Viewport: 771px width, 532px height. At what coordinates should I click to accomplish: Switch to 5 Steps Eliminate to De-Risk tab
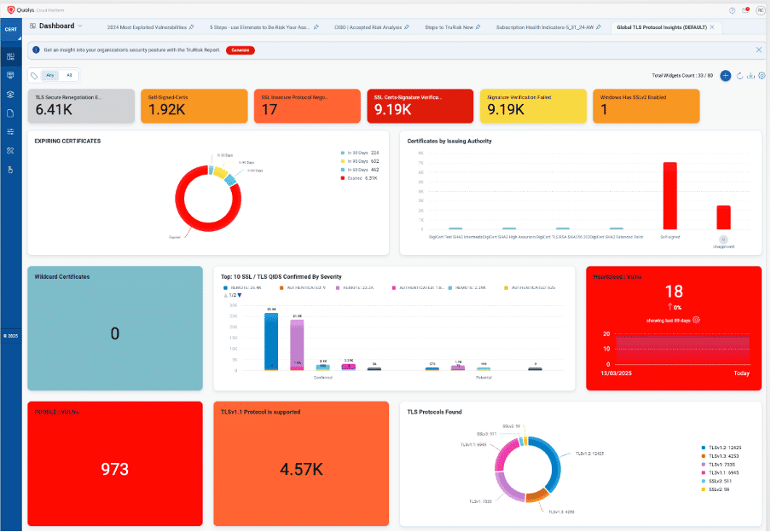coord(259,27)
